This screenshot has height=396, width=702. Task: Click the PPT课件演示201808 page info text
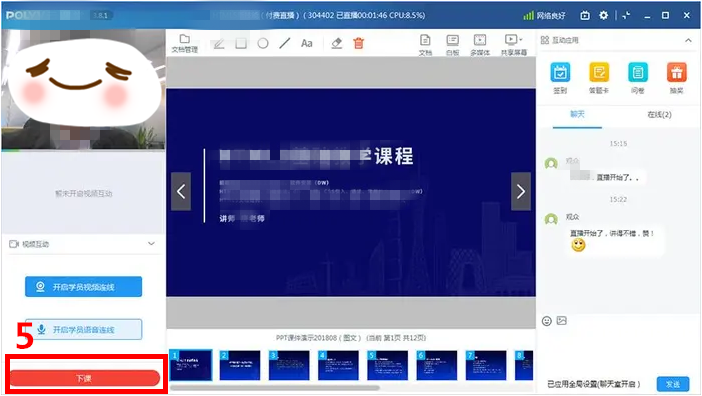tap(351, 338)
